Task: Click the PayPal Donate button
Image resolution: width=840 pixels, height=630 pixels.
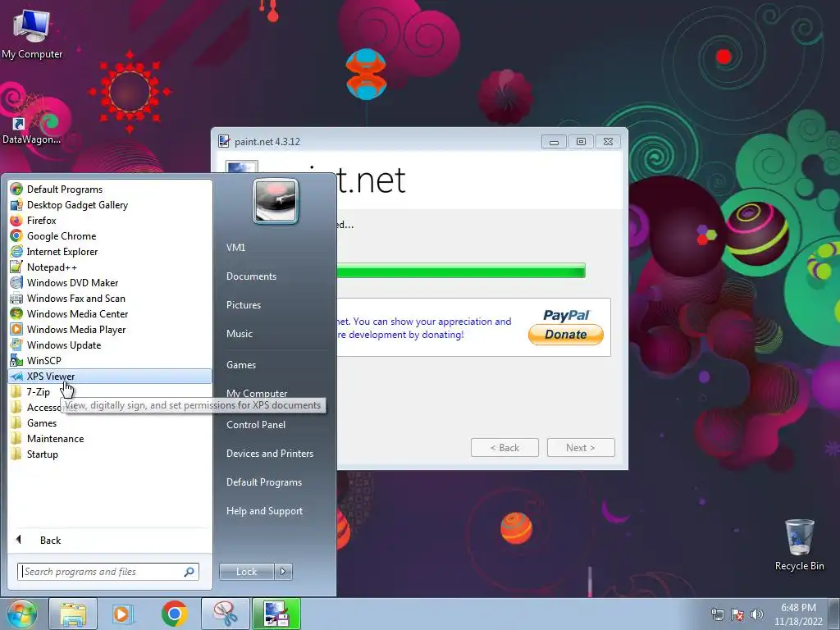Action: coord(566,335)
